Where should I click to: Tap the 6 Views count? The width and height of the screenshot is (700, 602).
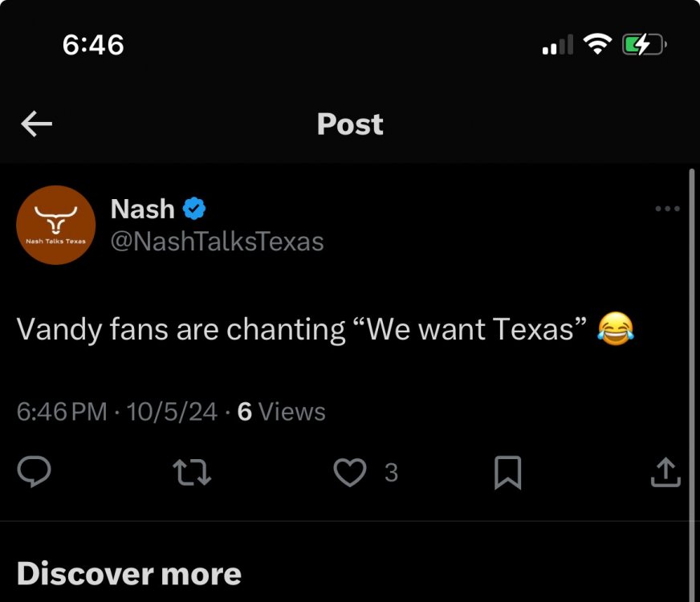282,412
